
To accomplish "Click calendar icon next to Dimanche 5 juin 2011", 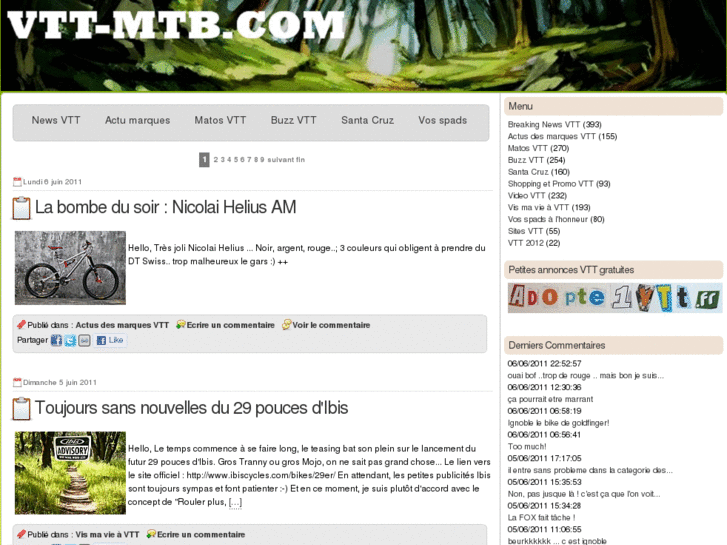I will [17, 383].
